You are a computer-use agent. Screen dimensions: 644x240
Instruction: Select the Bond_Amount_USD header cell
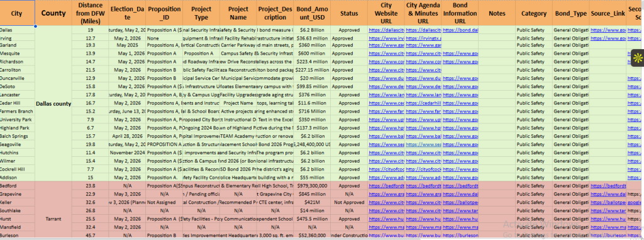click(312, 13)
